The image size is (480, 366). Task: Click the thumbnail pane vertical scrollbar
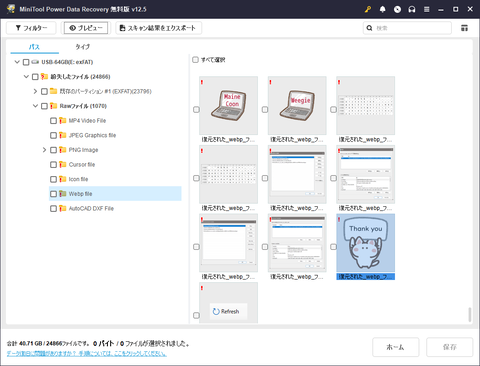[x=469, y=314]
